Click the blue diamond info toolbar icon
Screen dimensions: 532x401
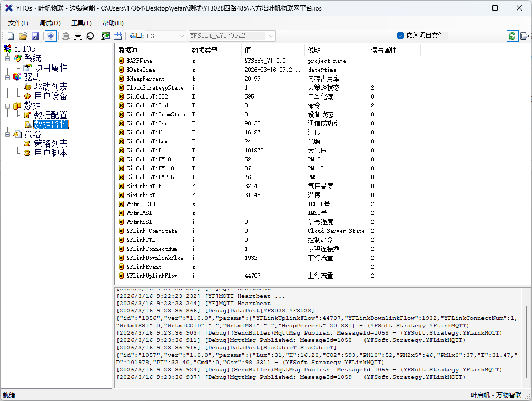coord(51,36)
